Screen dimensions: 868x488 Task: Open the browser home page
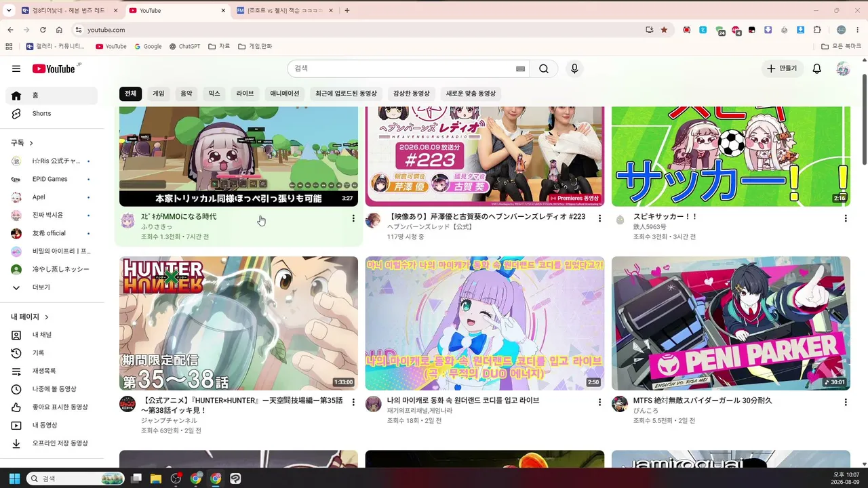59,30
